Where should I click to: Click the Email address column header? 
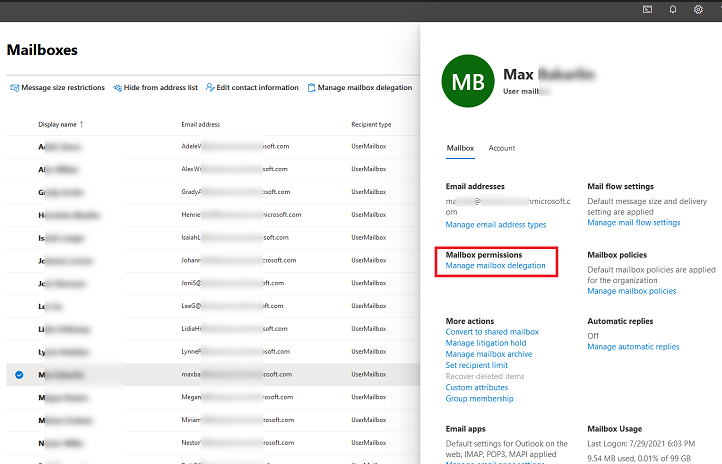(200, 124)
